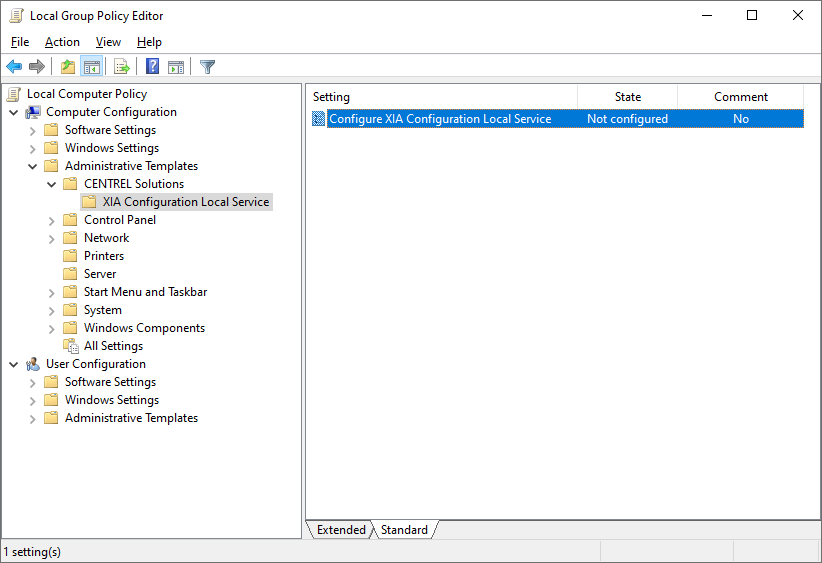Expand the Windows Components node
Viewport: 822px width, 563px height.
51,329
